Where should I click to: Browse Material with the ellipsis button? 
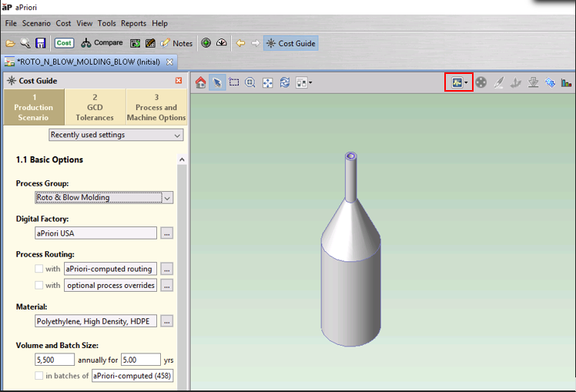tap(167, 321)
